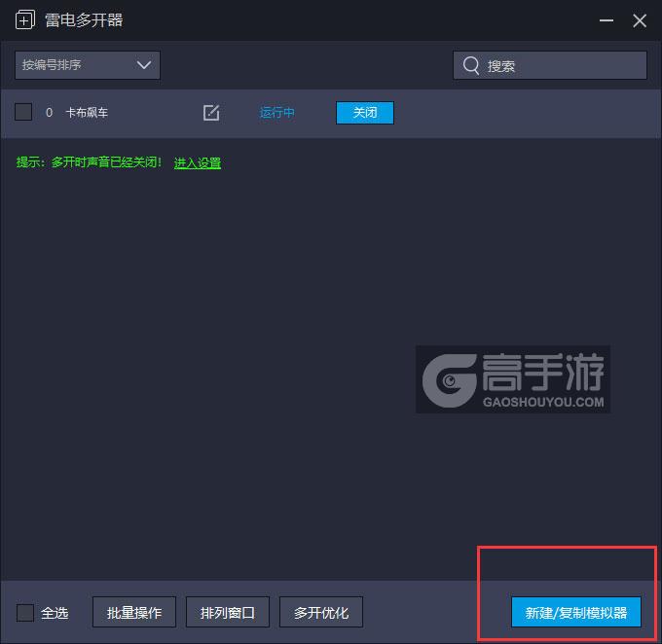
Task: Click the 关闭 button for 卡布飙车
Action: [x=365, y=113]
